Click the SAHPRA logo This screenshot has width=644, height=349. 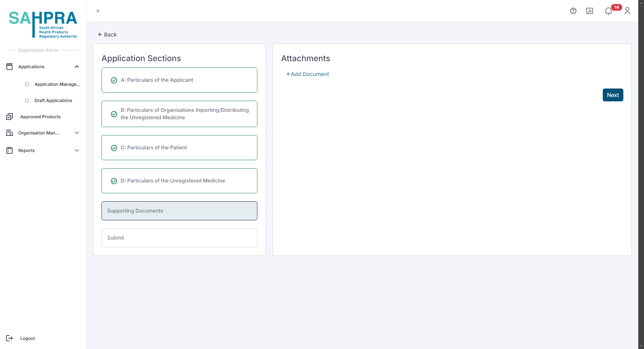click(43, 24)
